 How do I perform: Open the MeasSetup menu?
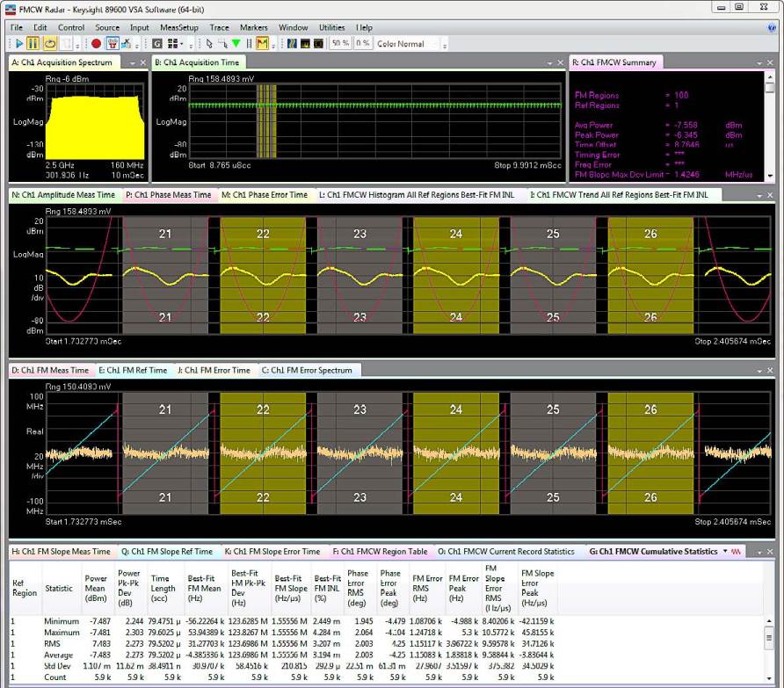[179, 27]
